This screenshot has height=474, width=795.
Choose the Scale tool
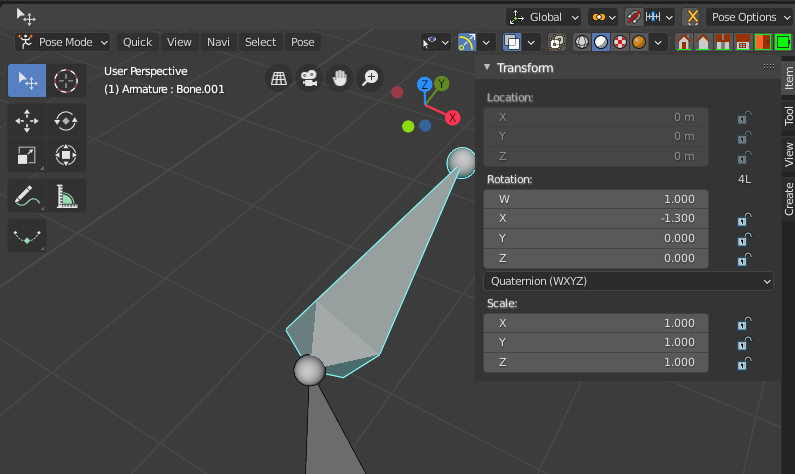pyautogui.click(x=27, y=155)
